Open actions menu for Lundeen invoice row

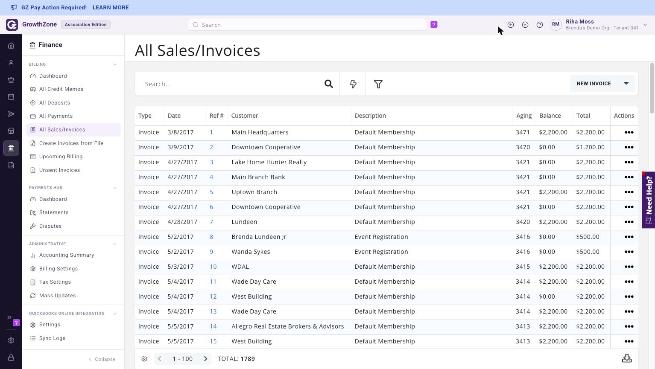point(629,222)
